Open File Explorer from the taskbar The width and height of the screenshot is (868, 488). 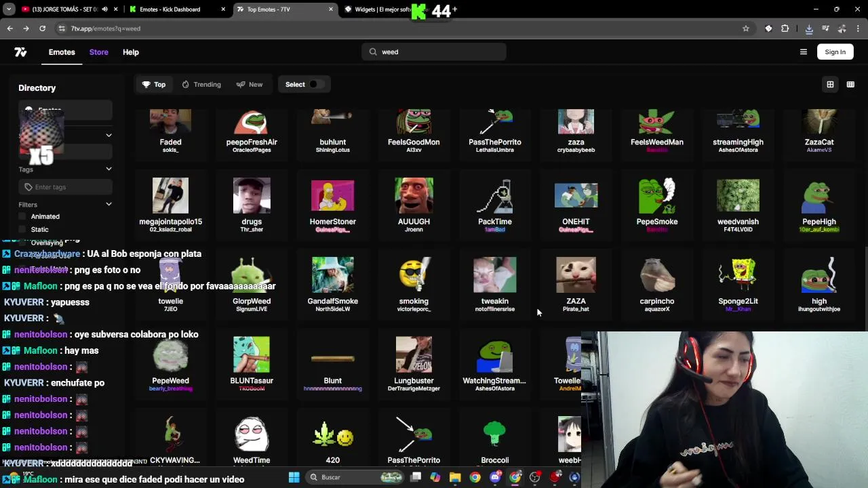point(455,477)
